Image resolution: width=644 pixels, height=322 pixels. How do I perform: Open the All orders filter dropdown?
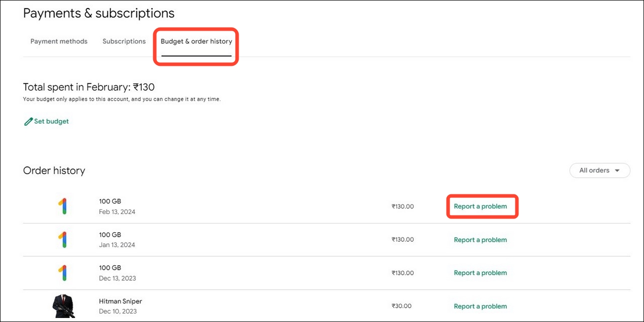tap(600, 170)
